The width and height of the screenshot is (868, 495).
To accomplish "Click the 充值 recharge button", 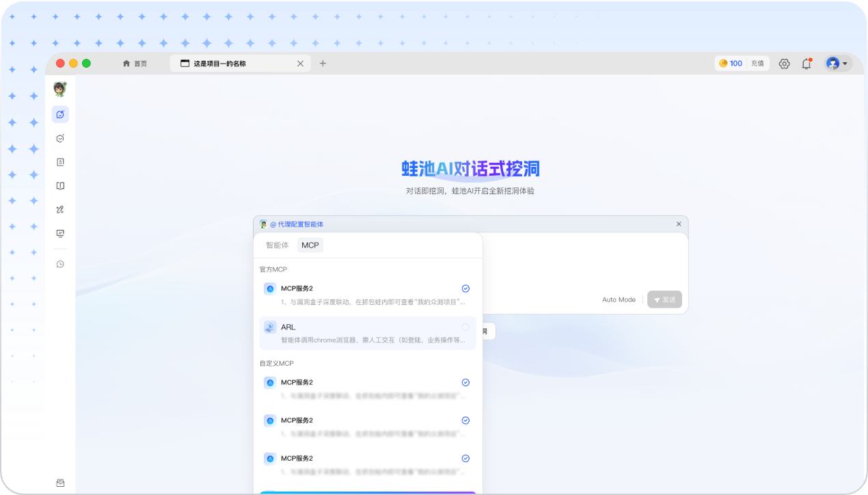I will point(757,63).
